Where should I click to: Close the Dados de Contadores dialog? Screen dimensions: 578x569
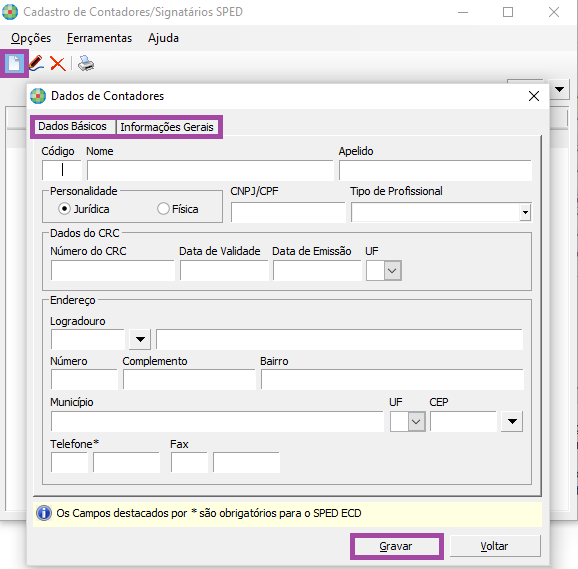pos(533,96)
